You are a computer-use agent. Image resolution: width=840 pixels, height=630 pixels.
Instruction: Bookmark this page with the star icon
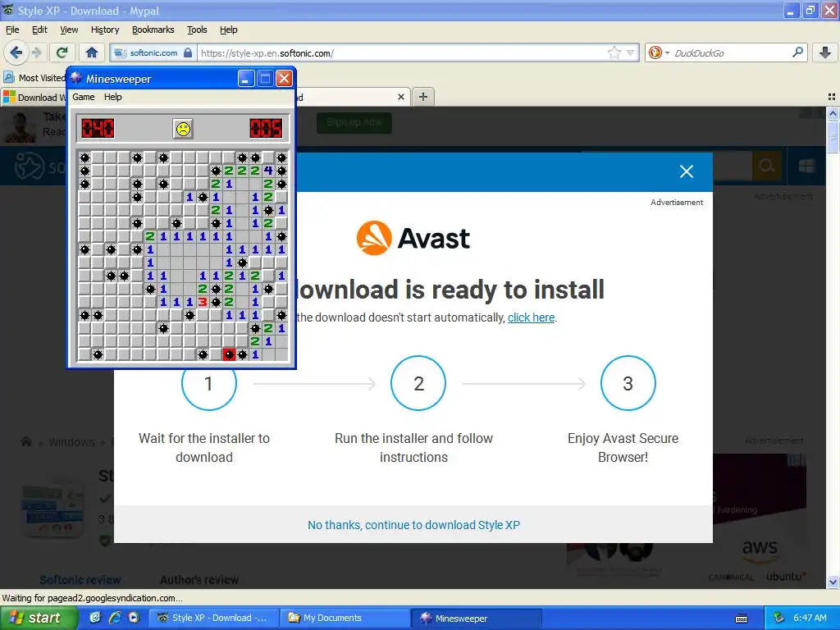coord(614,52)
